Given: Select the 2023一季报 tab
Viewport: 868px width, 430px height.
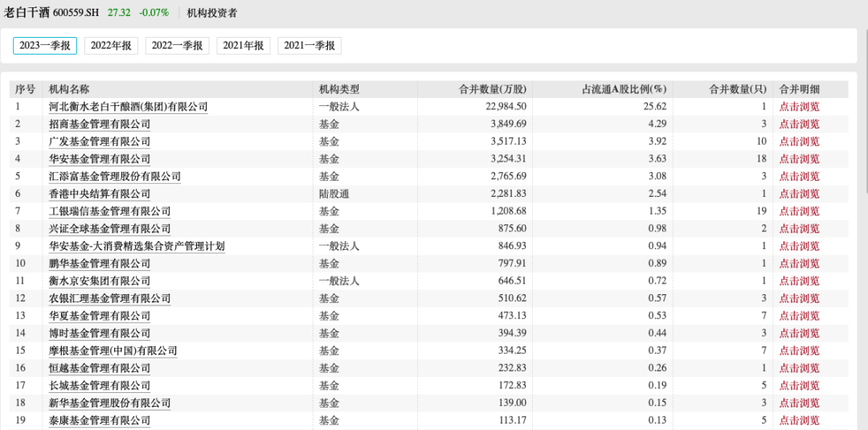Looking at the screenshot, I should (45, 46).
